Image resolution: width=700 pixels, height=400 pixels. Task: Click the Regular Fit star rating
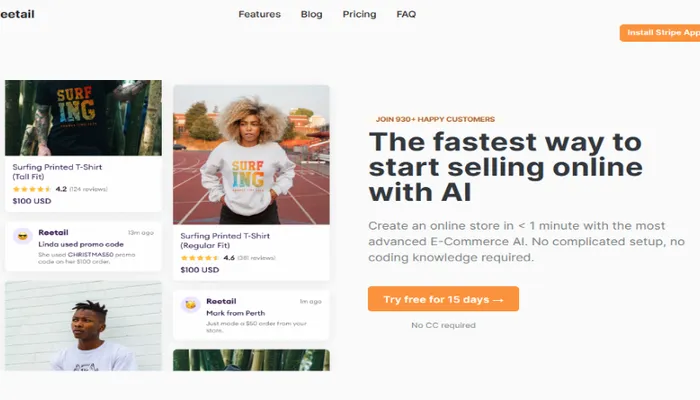pos(199,257)
